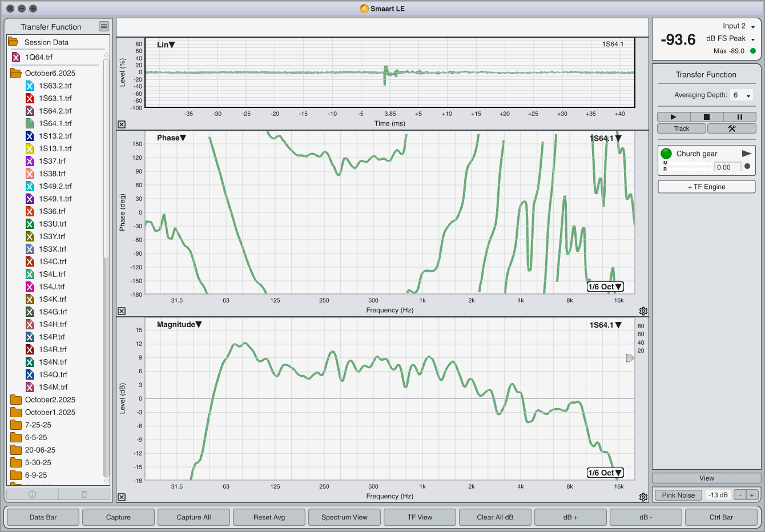Click the stop measurement button
765x532 pixels.
point(706,117)
